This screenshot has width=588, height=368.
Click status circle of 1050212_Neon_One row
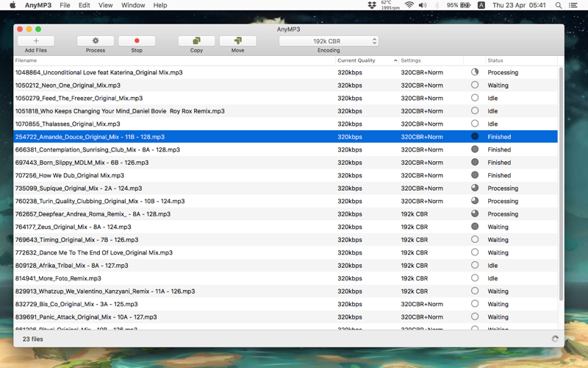[x=475, y=85]
